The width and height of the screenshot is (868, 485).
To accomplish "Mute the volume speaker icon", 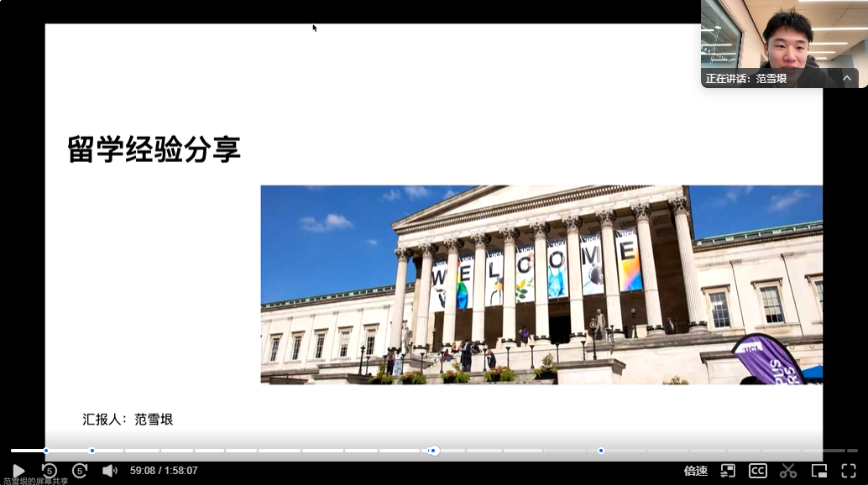I will [109, 471].
